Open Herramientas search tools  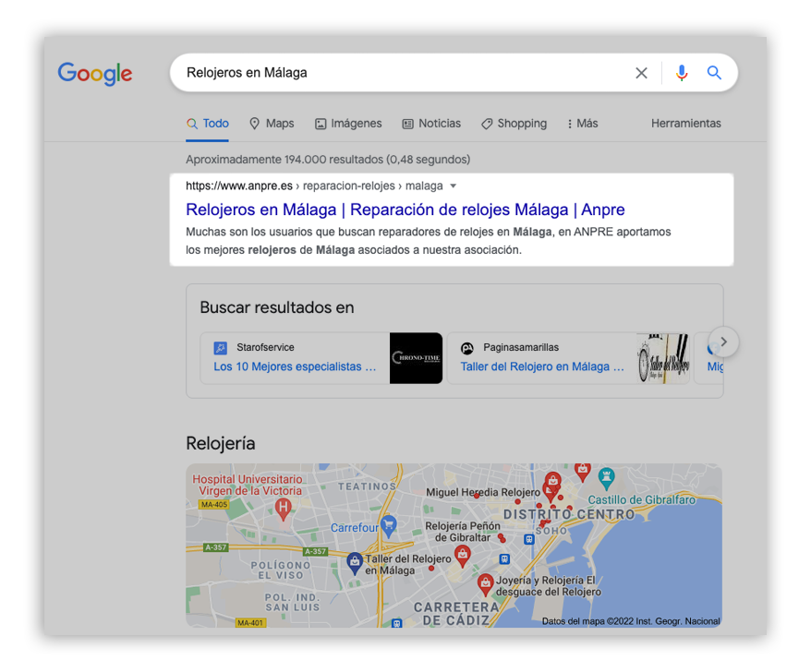click(x=685, y=124)
